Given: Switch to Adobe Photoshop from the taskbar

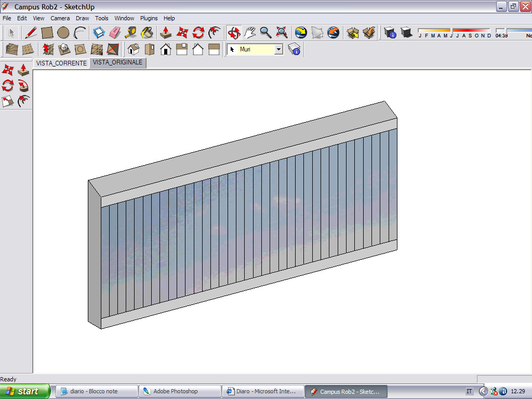Looking at the screenshot, I should 180,391.
